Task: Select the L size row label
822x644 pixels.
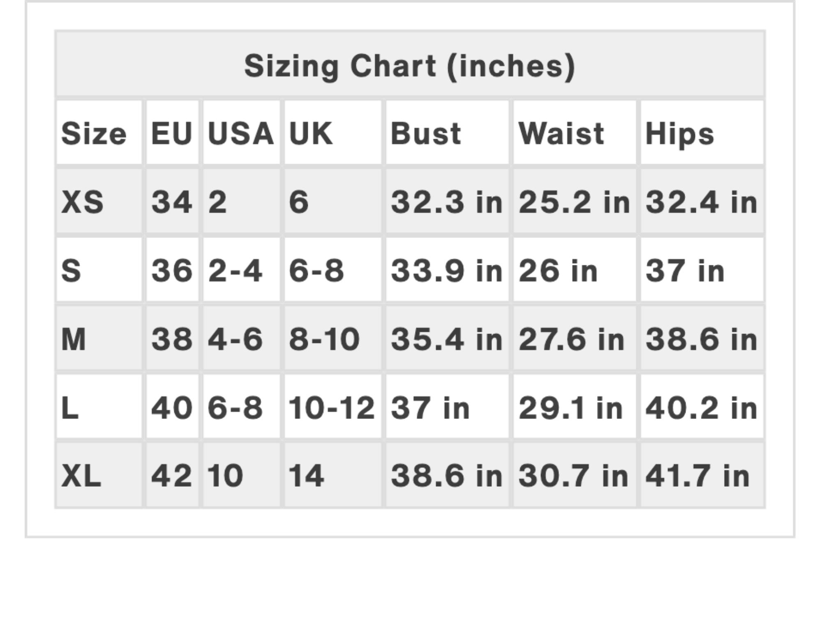Action: pos(70,408)
